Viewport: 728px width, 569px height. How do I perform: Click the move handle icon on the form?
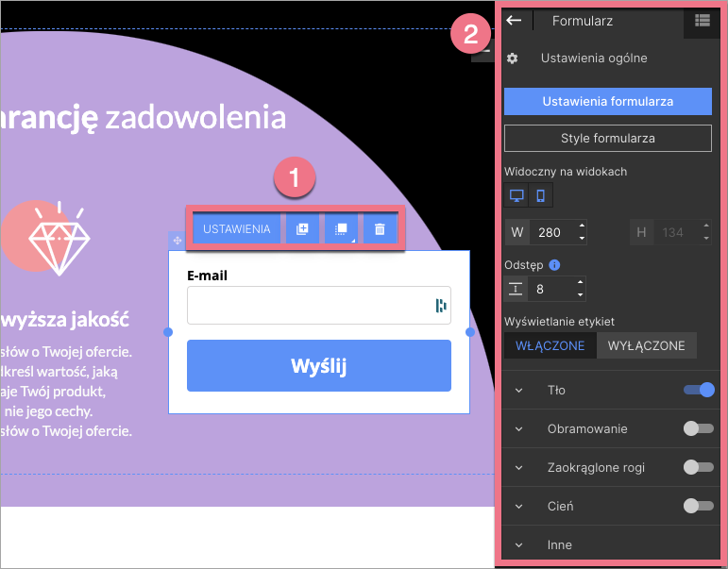pos(178,242)
